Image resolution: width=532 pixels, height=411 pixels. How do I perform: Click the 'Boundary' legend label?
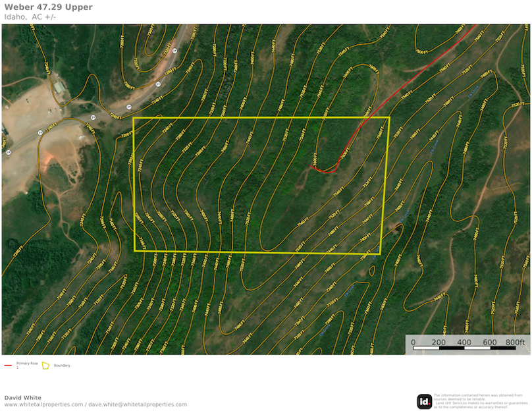(x=62, y=366)
